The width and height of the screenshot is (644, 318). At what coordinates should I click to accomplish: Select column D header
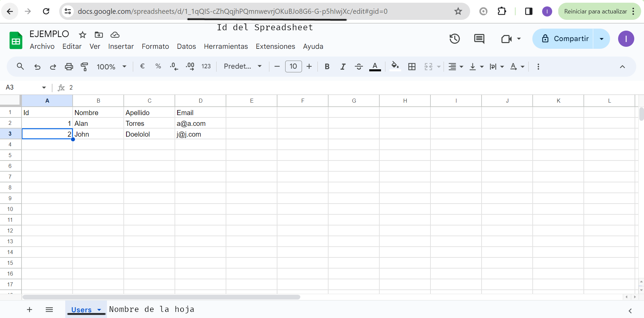pos(200,101)
